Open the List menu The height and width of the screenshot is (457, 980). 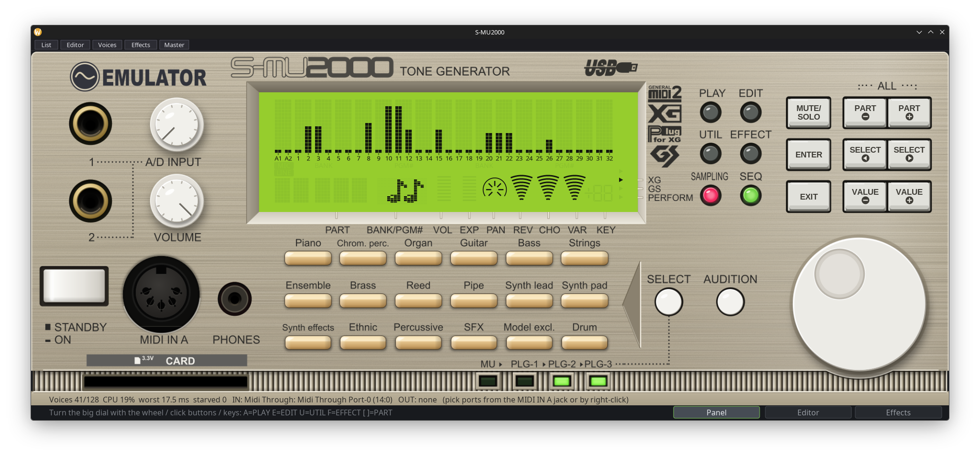coord(46,45)
